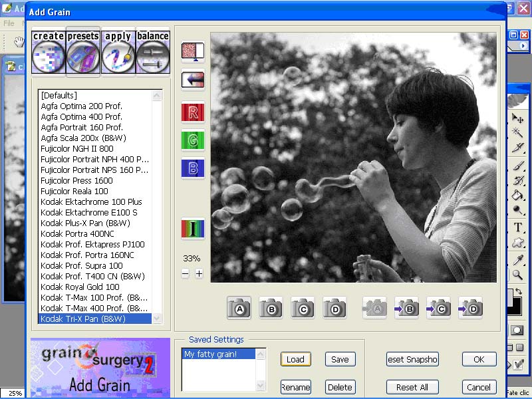Select Kodak Prof. Supra 100 preset

[x=95, y=265]
